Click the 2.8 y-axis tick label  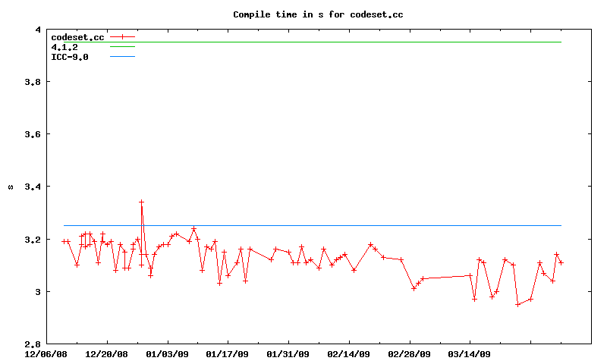pyautogui.click(x=33, y=344)
